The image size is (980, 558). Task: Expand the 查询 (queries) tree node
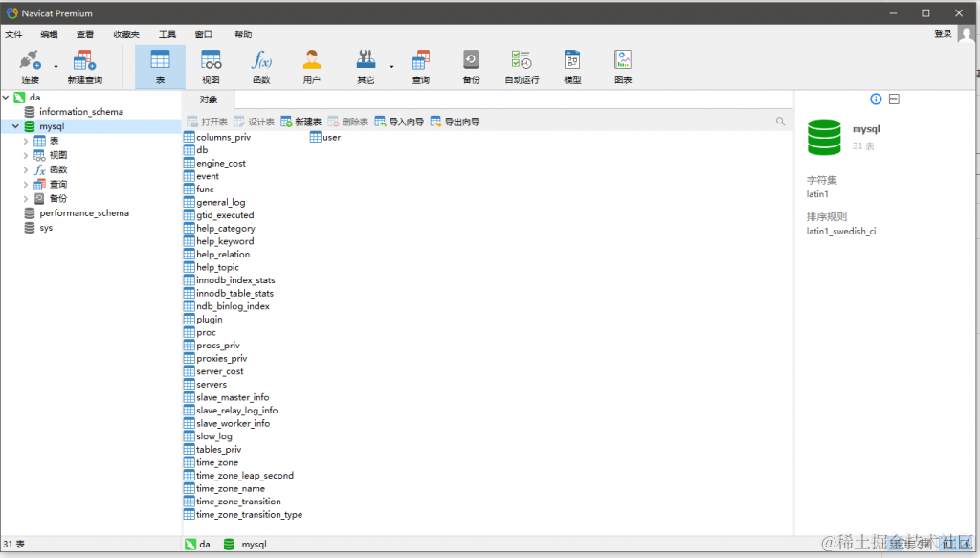point(26,185)
